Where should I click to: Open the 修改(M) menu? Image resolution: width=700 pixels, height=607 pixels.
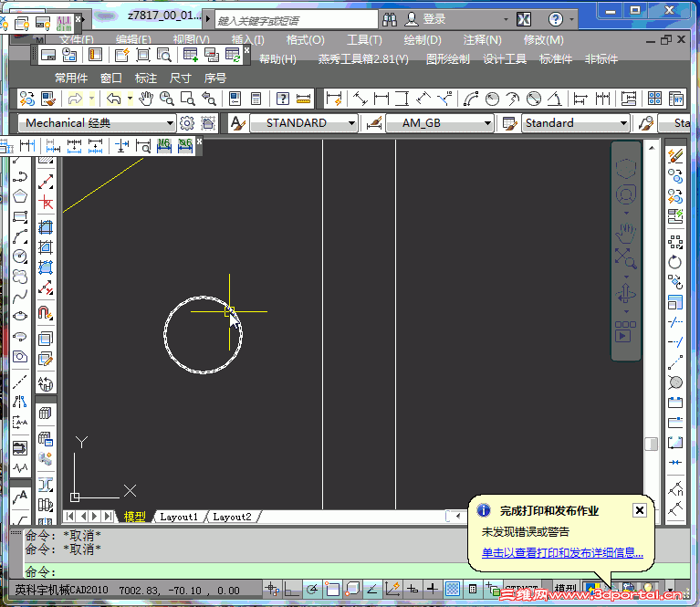[x=543, y=40]
